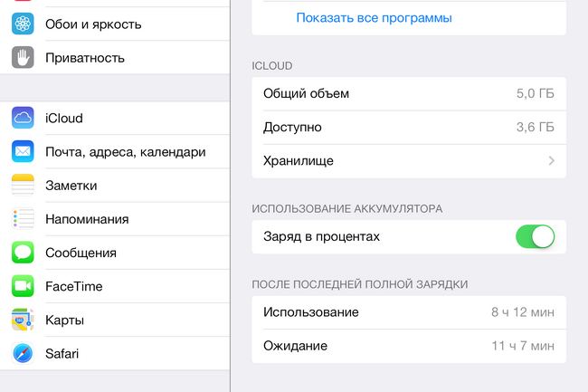
Task: Open the Карты maps icon
Action: click(23, 320)
